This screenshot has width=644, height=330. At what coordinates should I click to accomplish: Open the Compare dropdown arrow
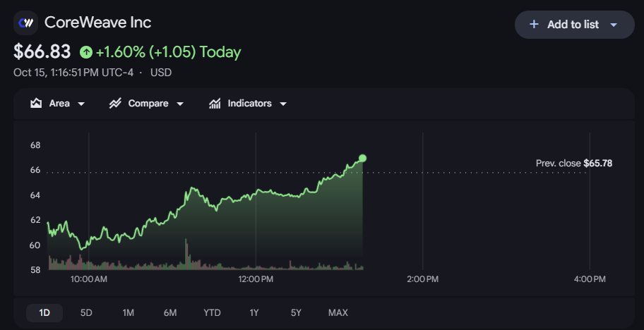pos(180,104)
